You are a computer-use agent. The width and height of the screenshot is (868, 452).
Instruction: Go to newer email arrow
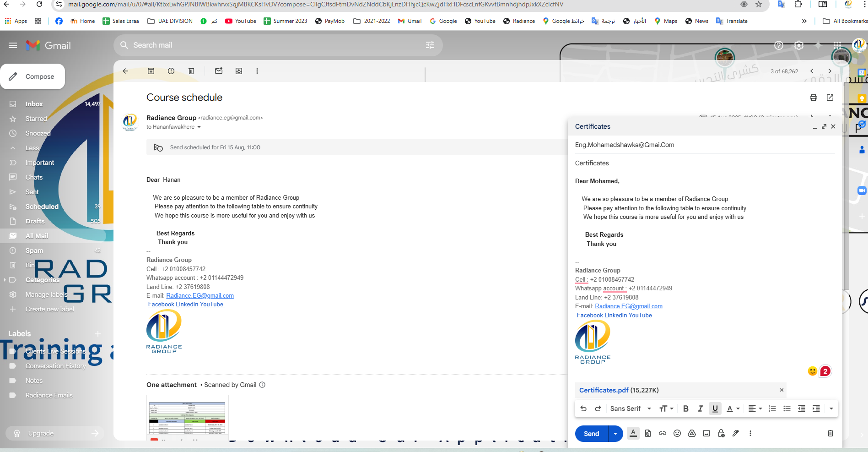[812, 71]
